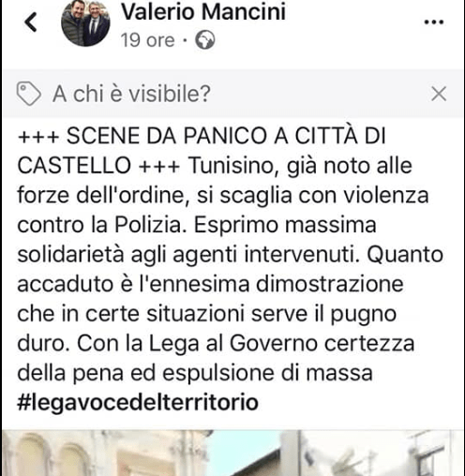Image resolution: width=465 pixels, height=476 pixels.
Task: Tap the word 'Tunisino' in the post
Action: coord(233,165)
